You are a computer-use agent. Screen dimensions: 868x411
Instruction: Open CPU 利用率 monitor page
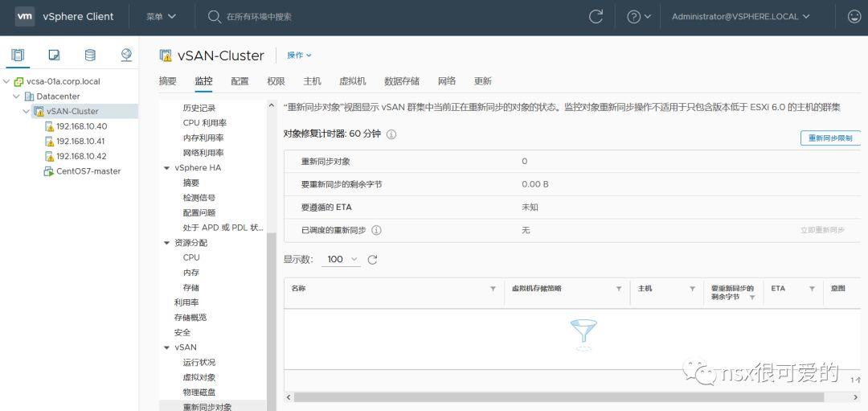pos(205,123)
